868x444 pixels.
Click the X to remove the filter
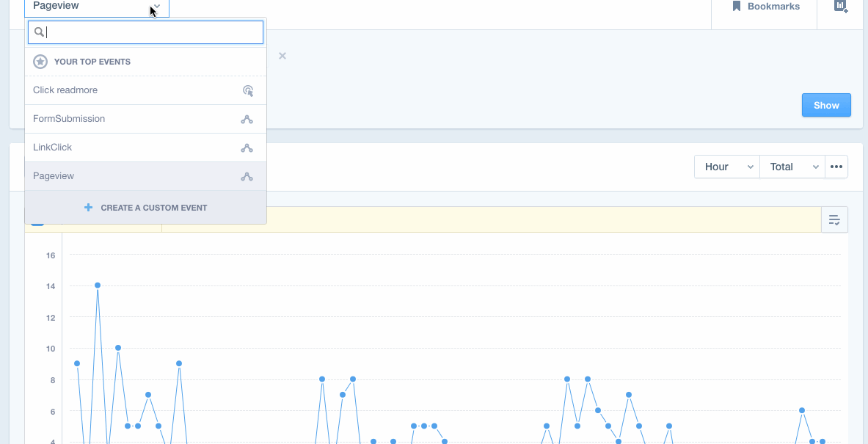pos(282,56)
